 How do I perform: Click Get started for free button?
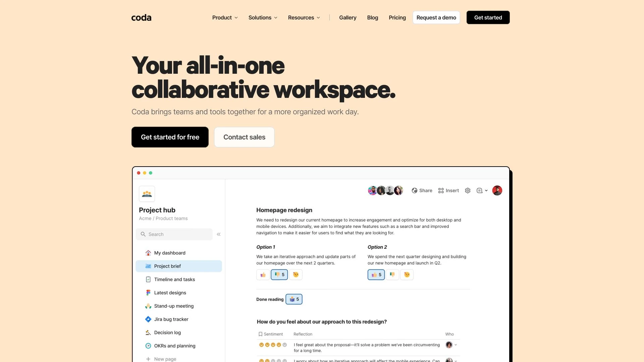tap(170, 137)
